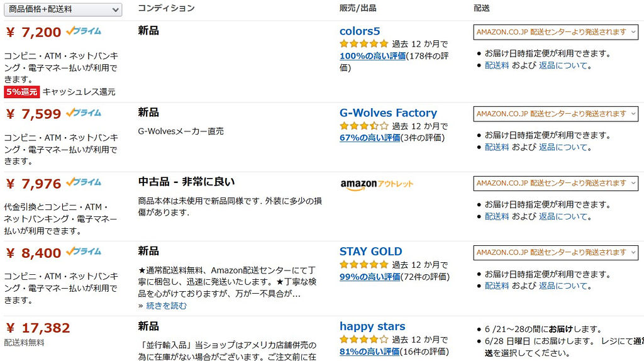Image resolution: width=644 pixels, height=361 pixels.
Task: Click 続きを読む to read more
Action: click(x=166, y=306)
